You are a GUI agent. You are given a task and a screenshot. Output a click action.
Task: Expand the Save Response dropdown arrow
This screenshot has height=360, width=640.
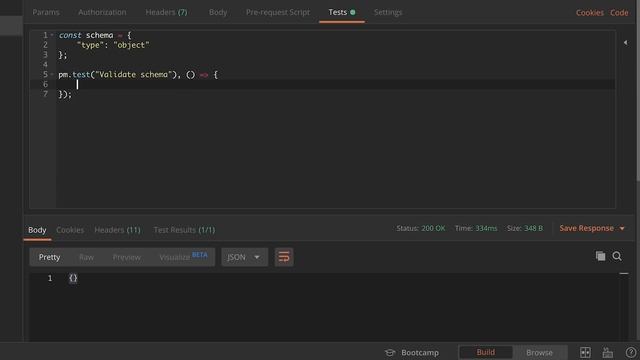coord(622,229)
